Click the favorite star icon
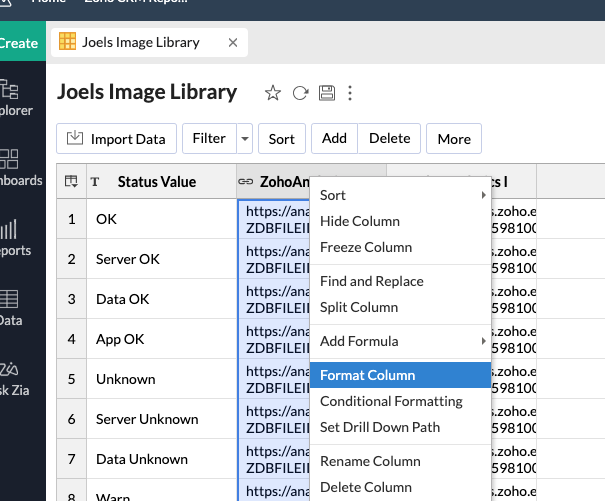 pyautogui.click(x=272, y=93)
